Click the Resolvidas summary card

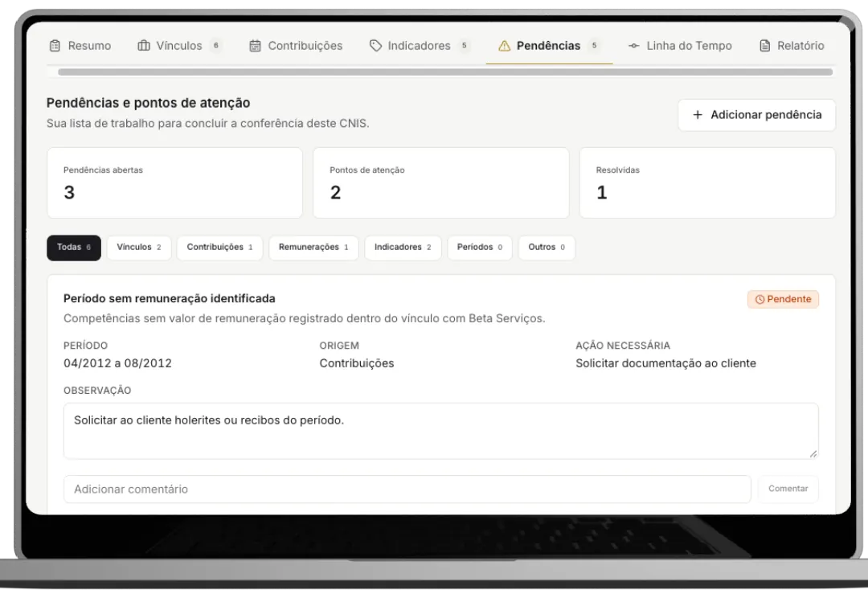coord(707,182)
